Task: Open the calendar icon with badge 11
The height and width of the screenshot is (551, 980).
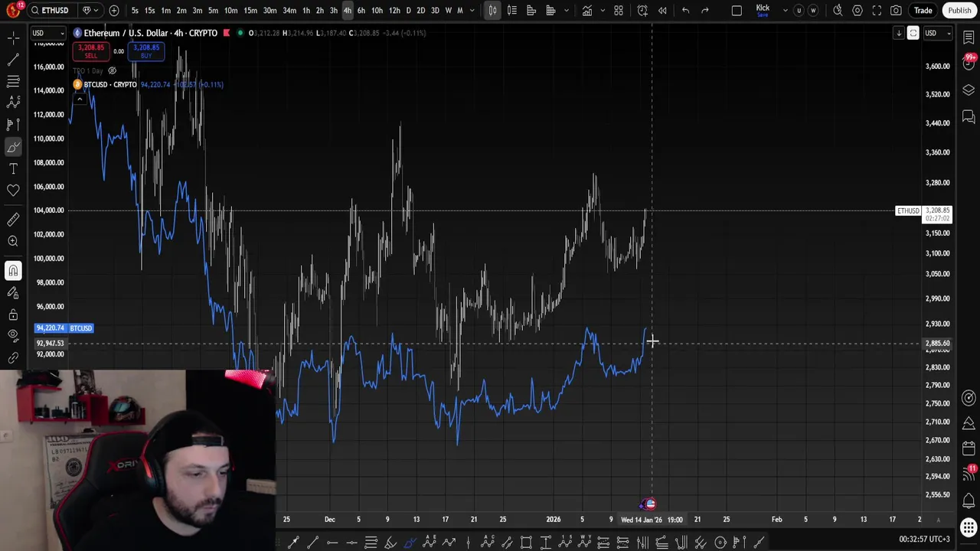Action: 969,474
